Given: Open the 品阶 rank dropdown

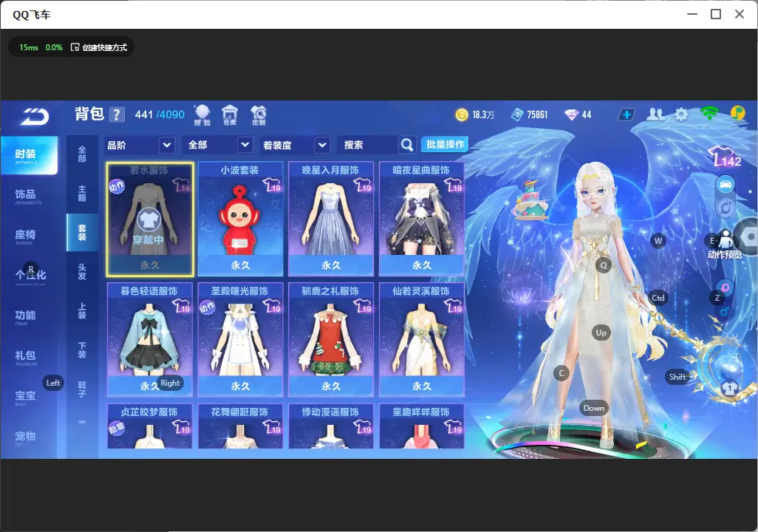Looking at the screenshot, I should 140,145.
